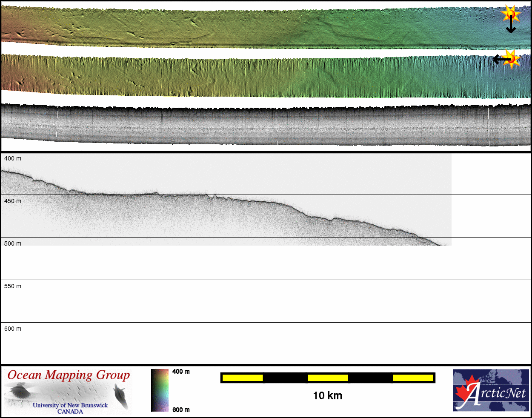The width and height of the screenshot is (532, 418).
Task: Click the 10 km scale bar label
Action: coord(327,396)
